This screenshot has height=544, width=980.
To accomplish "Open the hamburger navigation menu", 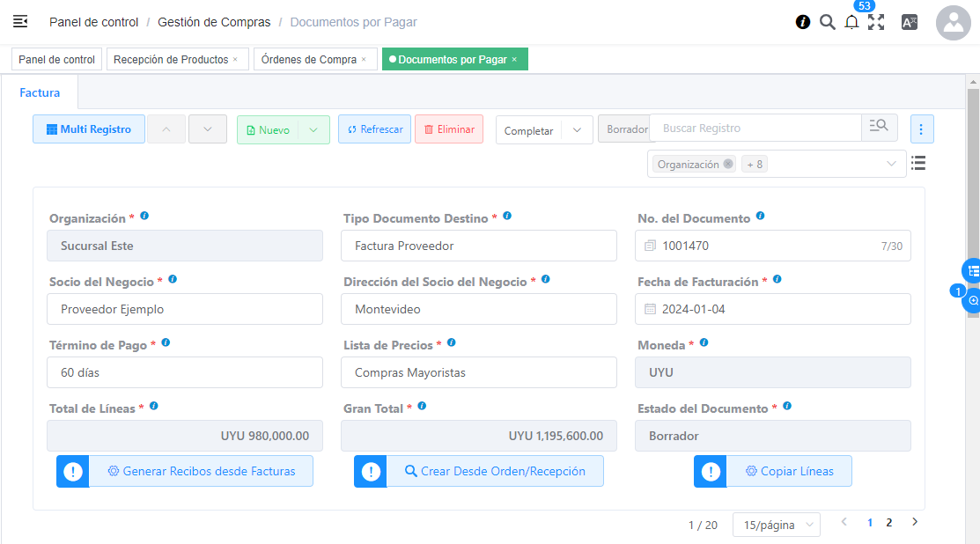I will (20, 22).
